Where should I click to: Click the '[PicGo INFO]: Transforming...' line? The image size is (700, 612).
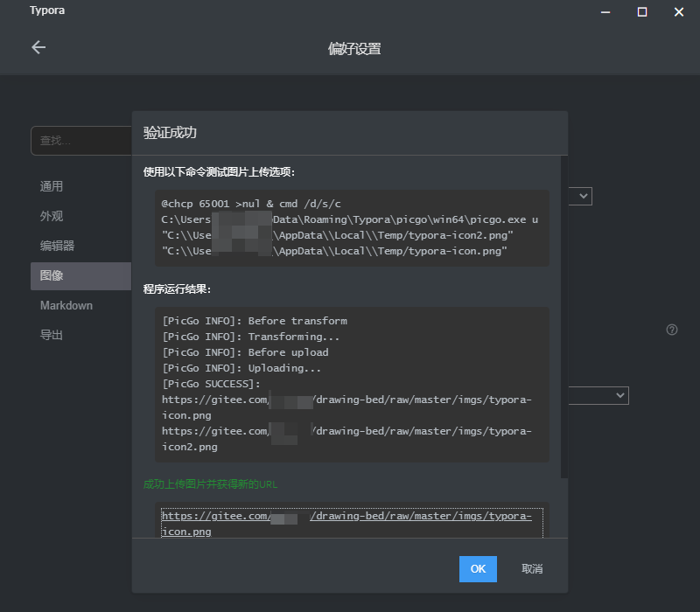(251, 337)
